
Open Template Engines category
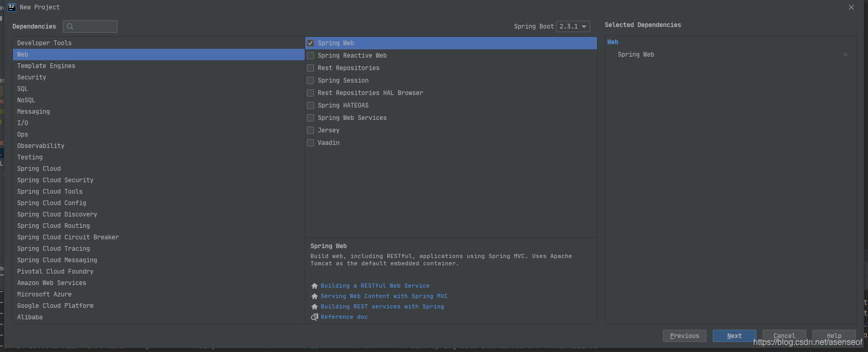point(158,66)
